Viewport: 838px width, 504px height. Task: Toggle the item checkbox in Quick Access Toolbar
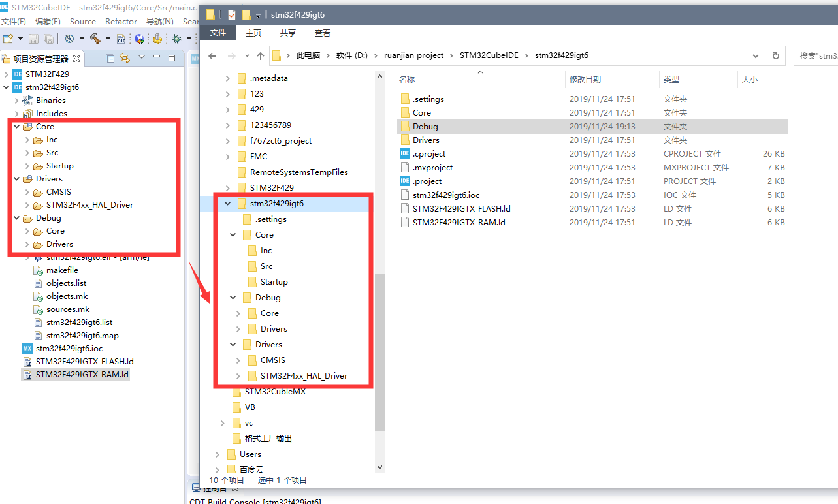click(x=232, y=14)
